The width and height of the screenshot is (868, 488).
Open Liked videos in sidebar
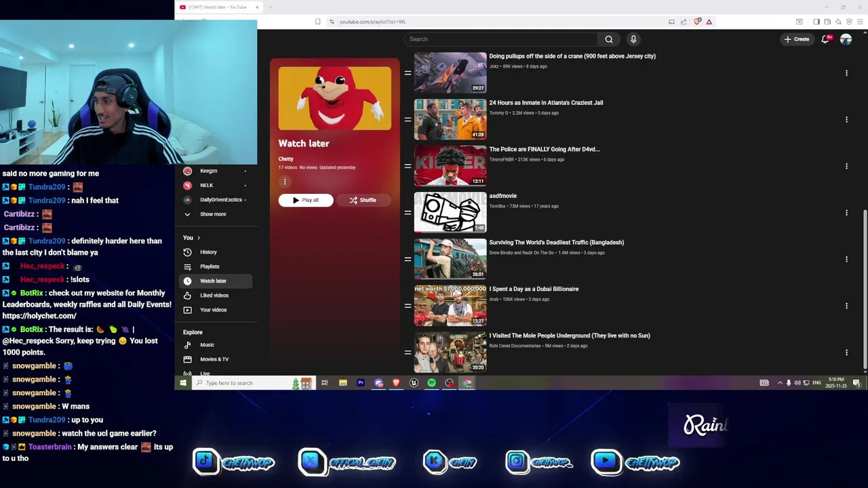tap(216, 296)
